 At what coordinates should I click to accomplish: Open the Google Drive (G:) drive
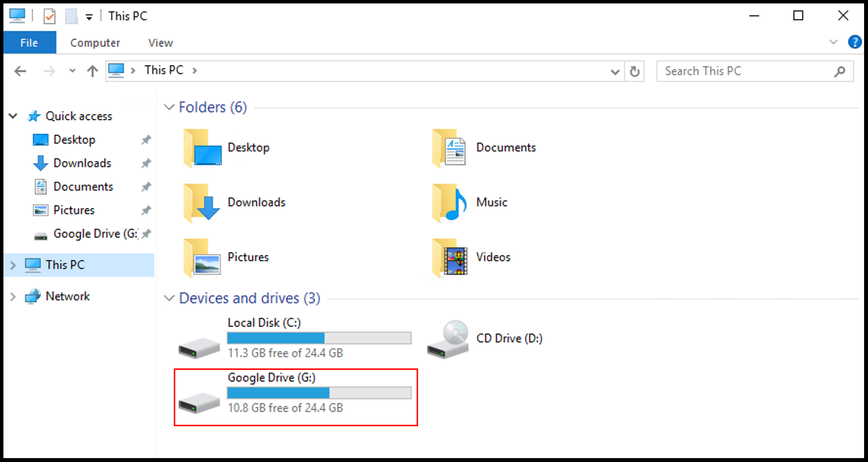(x=271, y=378)
